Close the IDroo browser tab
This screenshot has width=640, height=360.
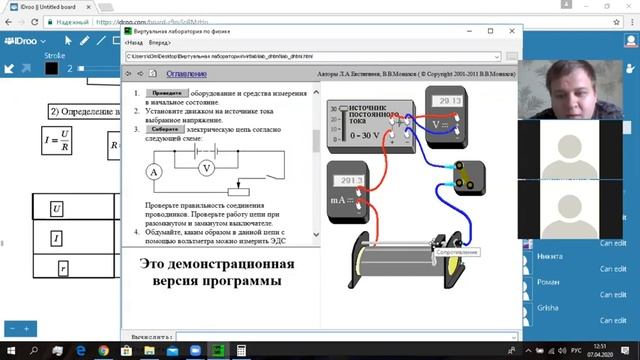pos(89,7)
